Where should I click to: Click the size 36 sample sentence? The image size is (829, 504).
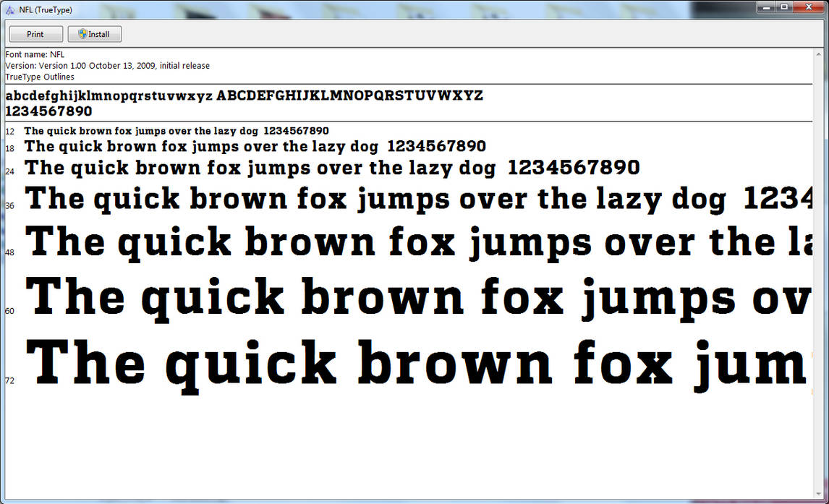pos(418,200)
